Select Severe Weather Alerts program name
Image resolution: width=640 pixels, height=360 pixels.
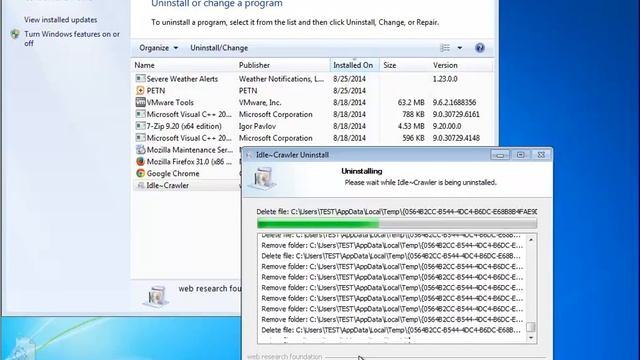[182, 79]
